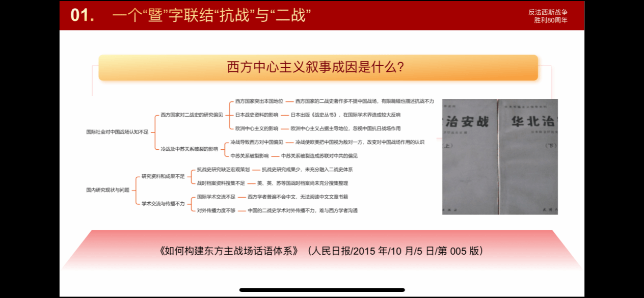Expand the 研究资料和成果不足 branch
The height and width of the screenshot is (298, 644).
pos(163,176)
